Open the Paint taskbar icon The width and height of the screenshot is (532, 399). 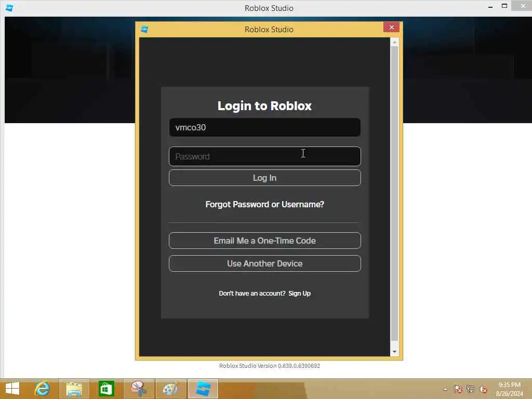[170, 389]
